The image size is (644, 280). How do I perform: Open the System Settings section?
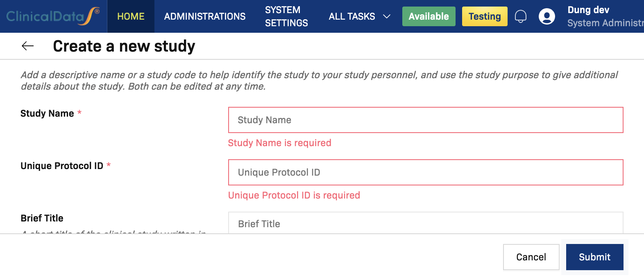pos(286,16)
